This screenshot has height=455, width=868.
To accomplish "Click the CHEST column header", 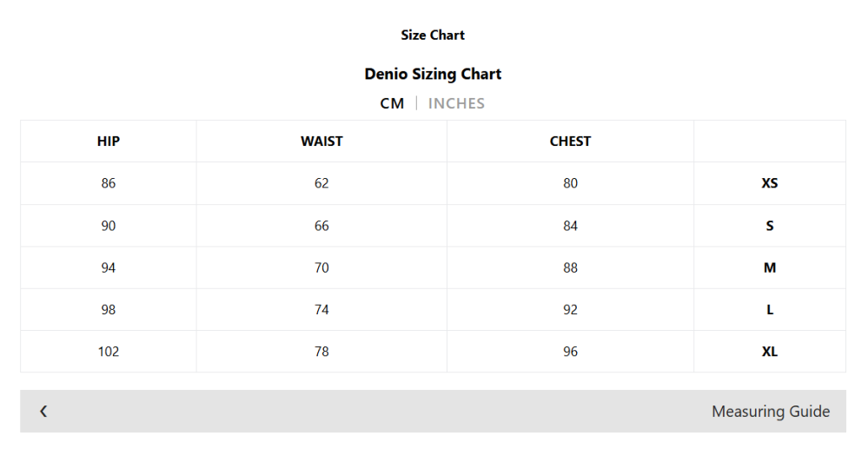I will pos(570,142).
